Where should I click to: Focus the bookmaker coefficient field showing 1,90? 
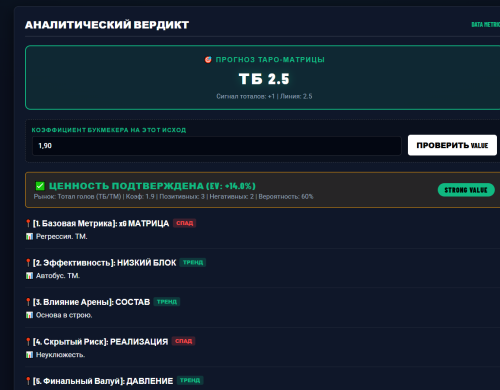tap(217, 146)
